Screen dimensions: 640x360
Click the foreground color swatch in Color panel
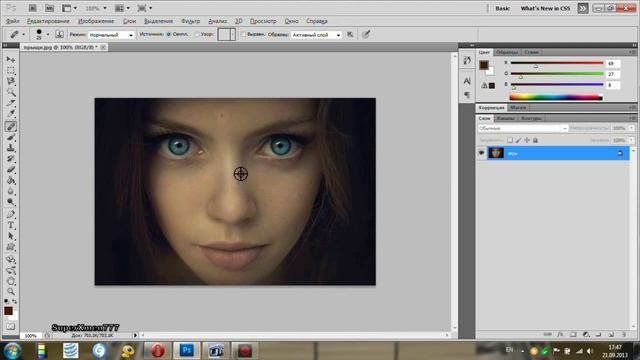[x=484, y=65]
